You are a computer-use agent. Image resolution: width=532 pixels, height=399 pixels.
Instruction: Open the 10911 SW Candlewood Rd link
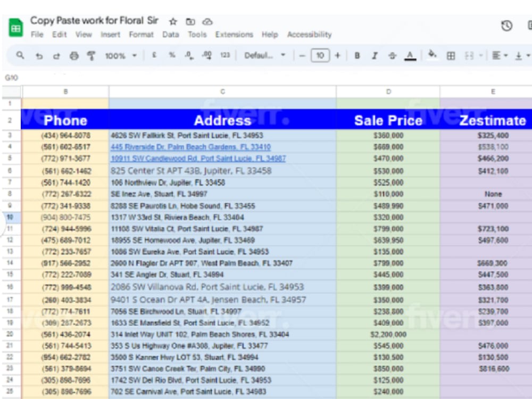click(x=198, y=159)
